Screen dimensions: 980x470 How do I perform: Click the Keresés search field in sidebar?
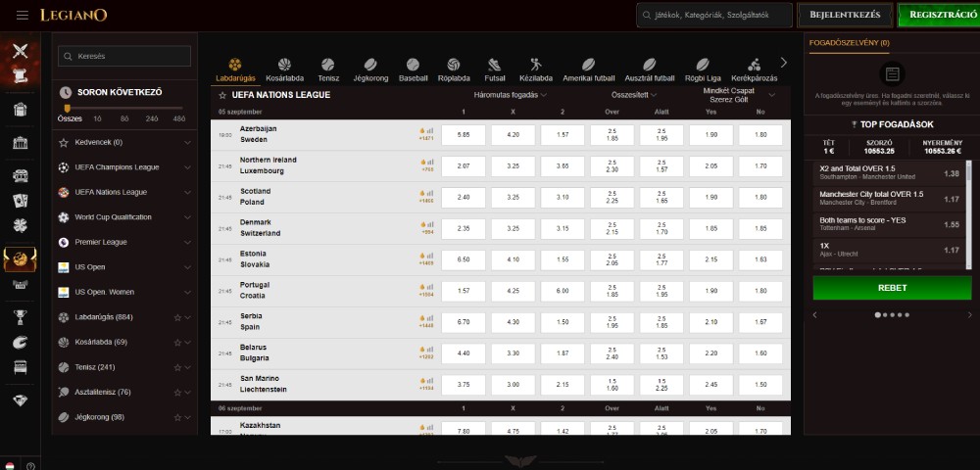tap(122, 57)
